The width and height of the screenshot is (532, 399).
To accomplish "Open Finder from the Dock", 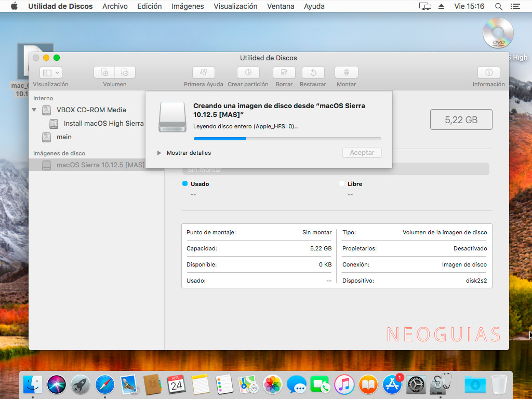I will (33, 385).
